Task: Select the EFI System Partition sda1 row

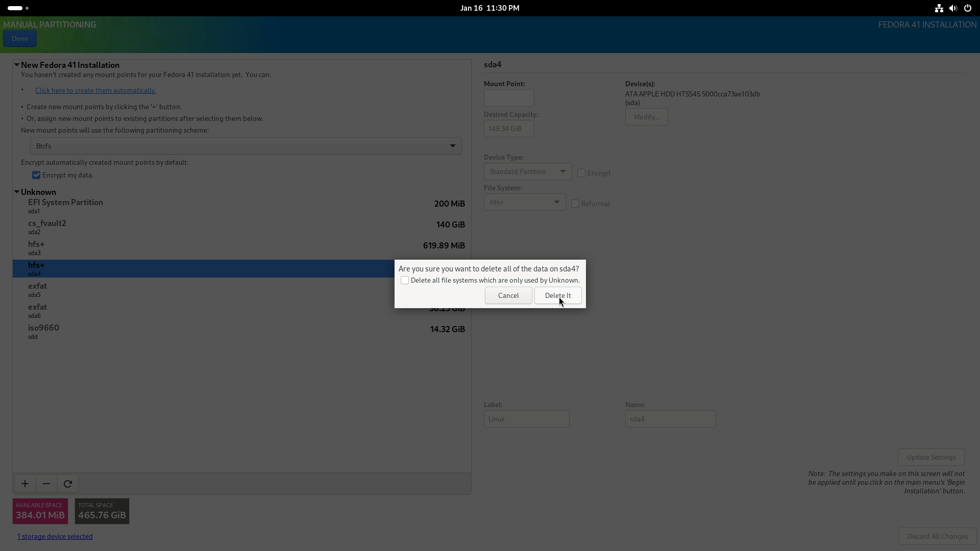Action: click(242, 206)
